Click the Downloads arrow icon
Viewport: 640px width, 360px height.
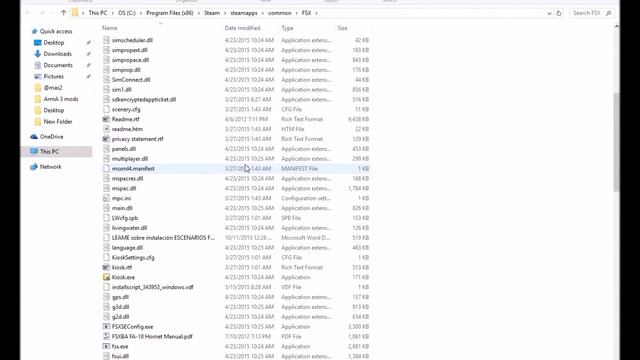click(38, 54)
